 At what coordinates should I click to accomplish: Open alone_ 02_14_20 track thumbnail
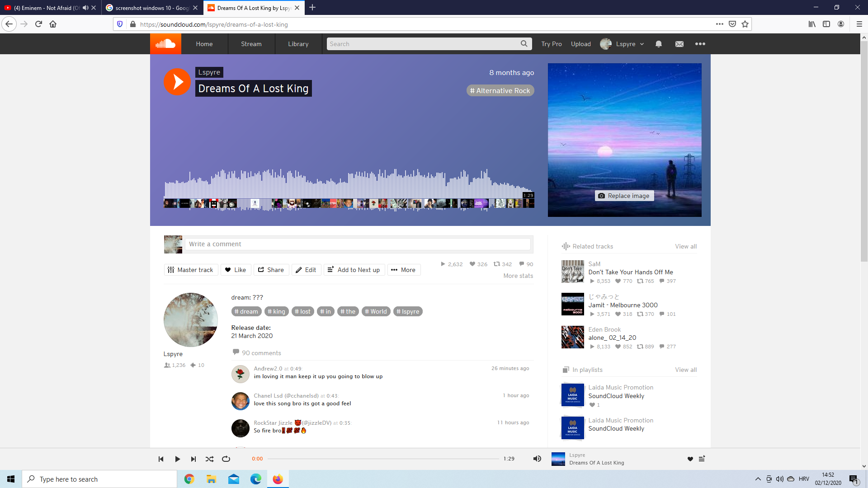pos(573,337)
